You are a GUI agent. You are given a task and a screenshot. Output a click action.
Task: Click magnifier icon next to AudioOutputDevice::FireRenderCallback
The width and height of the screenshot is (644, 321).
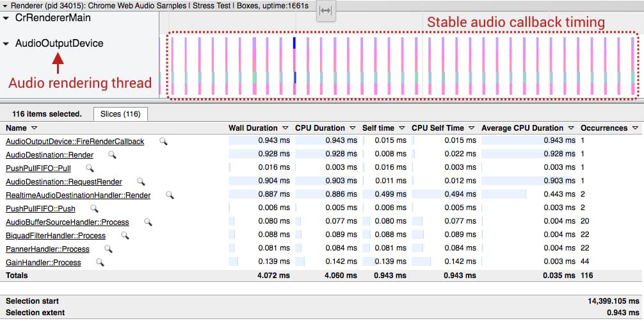point(164,141)
